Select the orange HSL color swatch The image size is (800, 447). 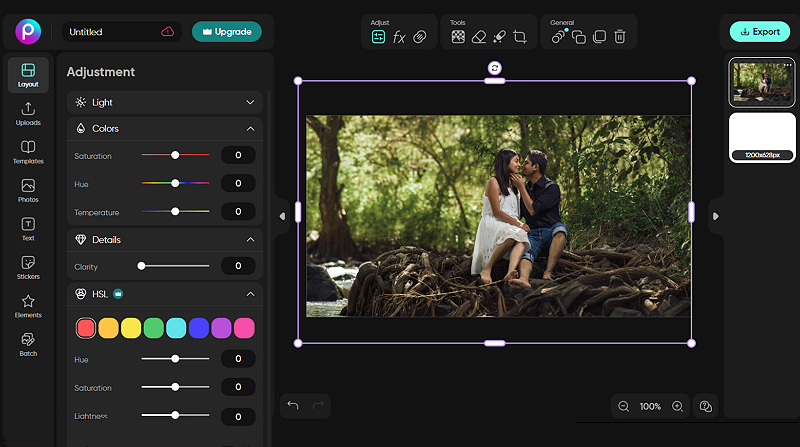pos(108,328)
